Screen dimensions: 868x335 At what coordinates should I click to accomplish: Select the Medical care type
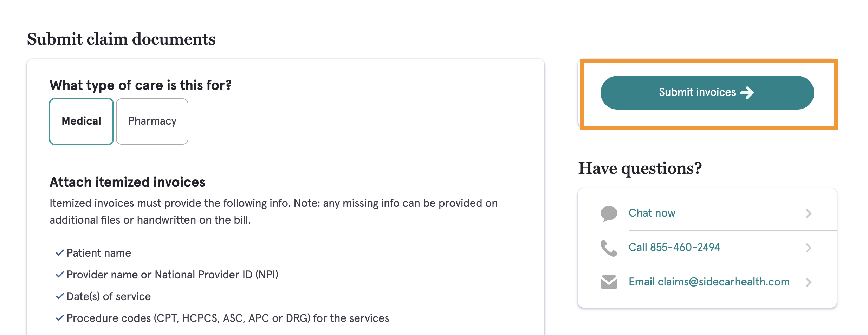tap(81, 121)
